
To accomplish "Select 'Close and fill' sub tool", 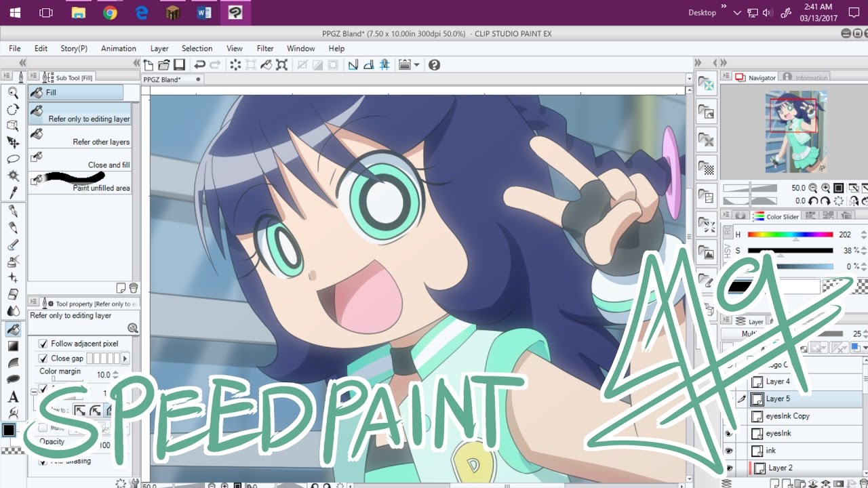I will pyautogui.click(x=80, y=160).
